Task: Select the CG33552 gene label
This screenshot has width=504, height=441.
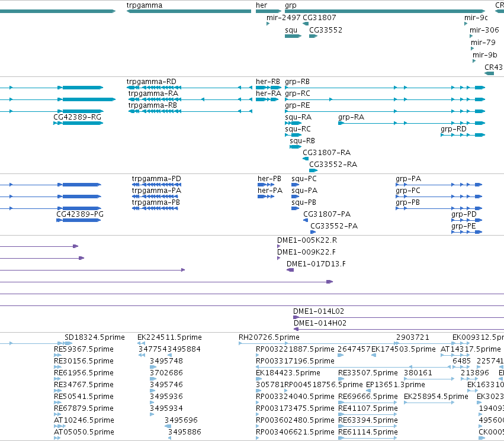Action: point(326,30)
